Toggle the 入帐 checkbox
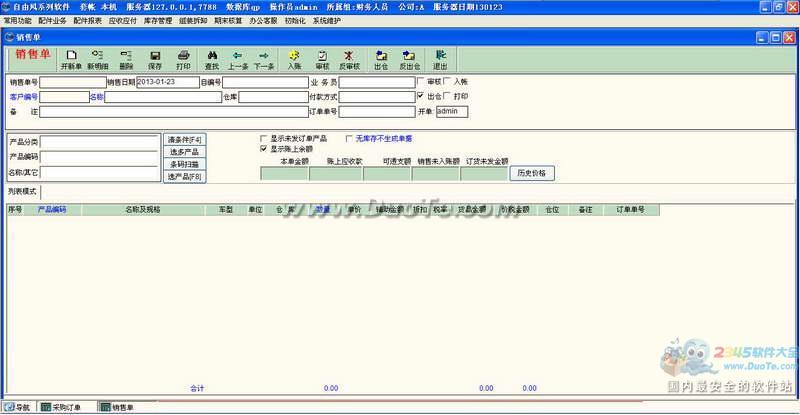This screenshot has width=800, height=415. coord(447,81)
